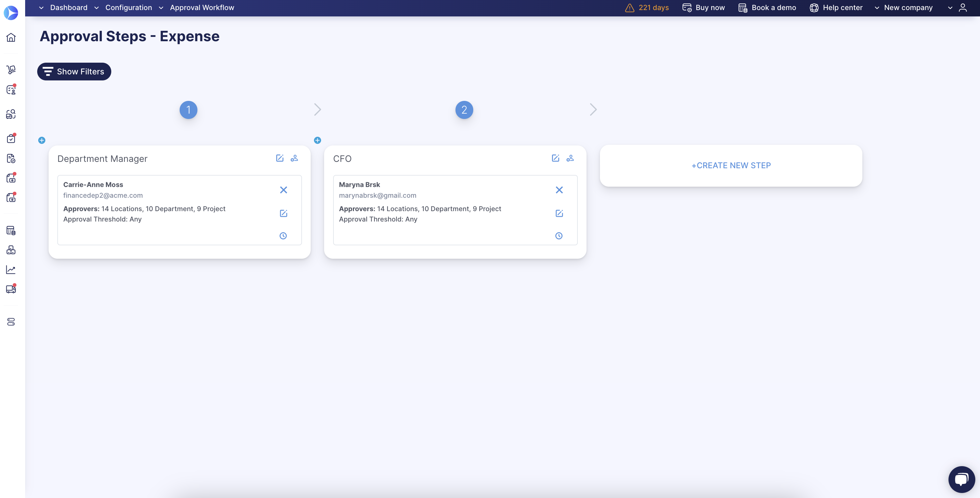Edit Maryna Brsk approver settings
The height and width of the screenshot is (498, 980).
[559, 213]
